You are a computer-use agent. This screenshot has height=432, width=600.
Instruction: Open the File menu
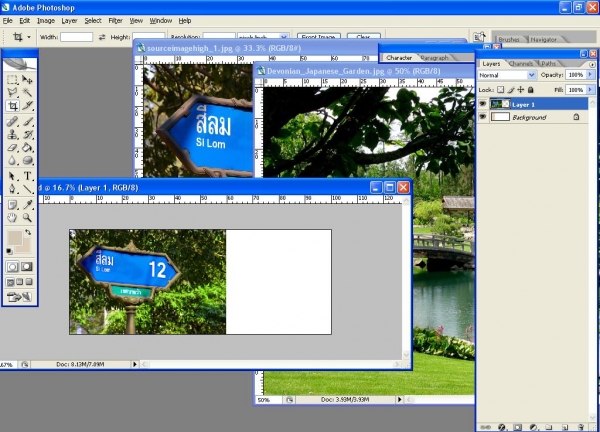[8, 21]
